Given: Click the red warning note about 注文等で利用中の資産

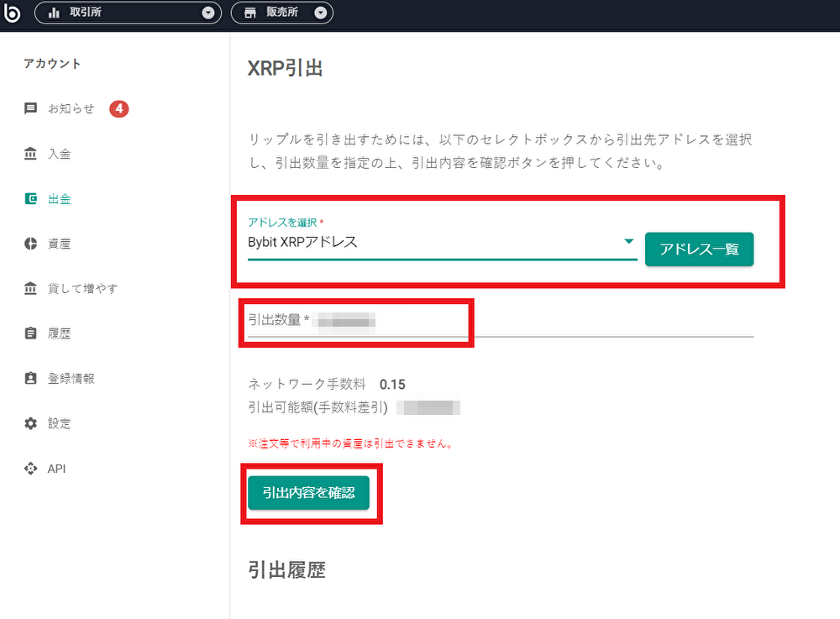Looking at the screenshot, I should (x=351, y=443).
